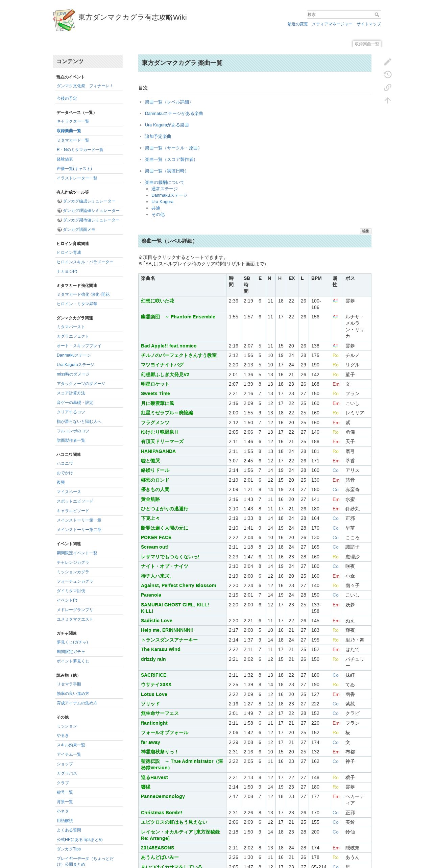Jump to 楽曲一覧（サークル・原曲） section
434x868 pixels.
click(x=173, y=148)
